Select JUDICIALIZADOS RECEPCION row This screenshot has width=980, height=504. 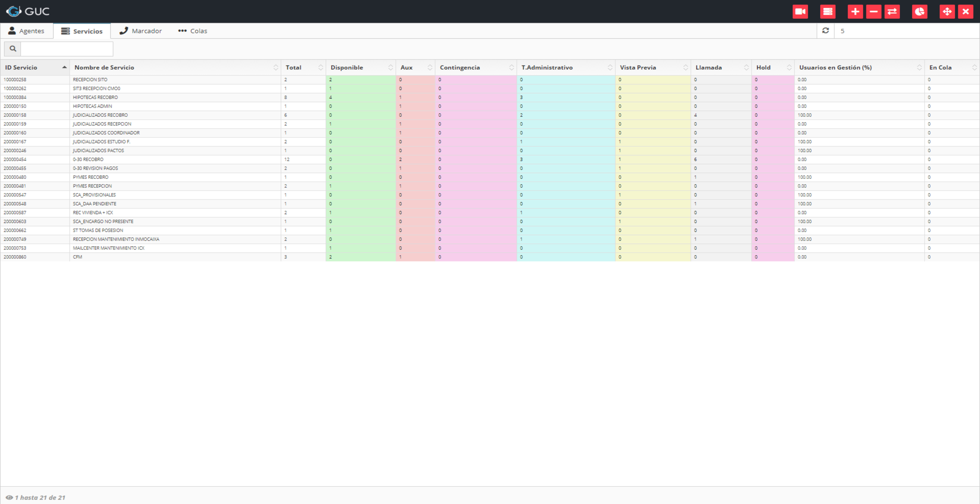click(x=490, y=124)
